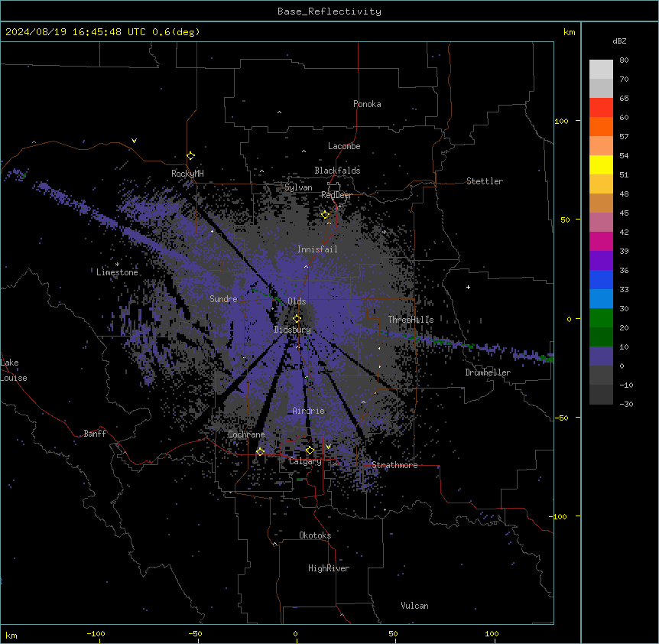
Task: Click the Airdrie label
Action: (x=309, y=411)
